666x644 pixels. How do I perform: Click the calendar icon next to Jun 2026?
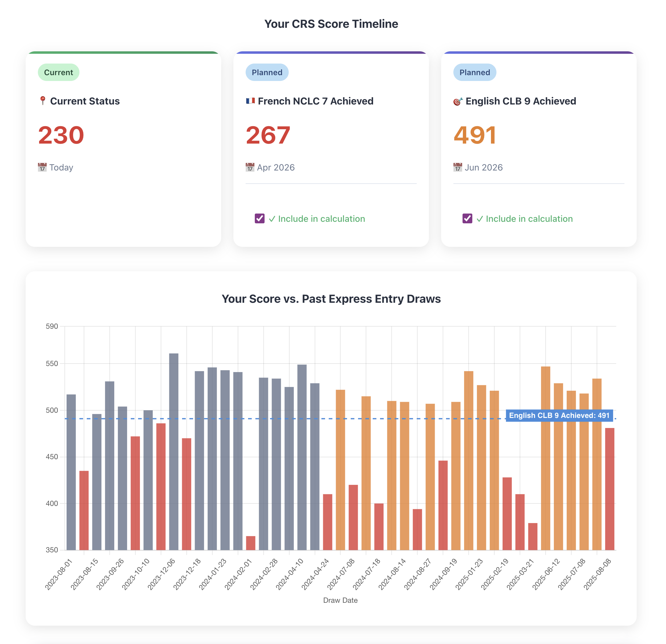[x=457, y=167]
